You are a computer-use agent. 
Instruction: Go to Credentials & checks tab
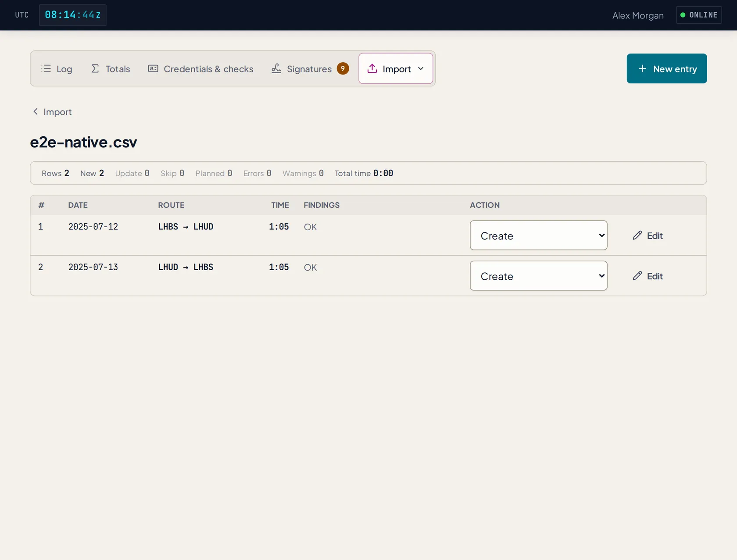[x=200, y=68]
